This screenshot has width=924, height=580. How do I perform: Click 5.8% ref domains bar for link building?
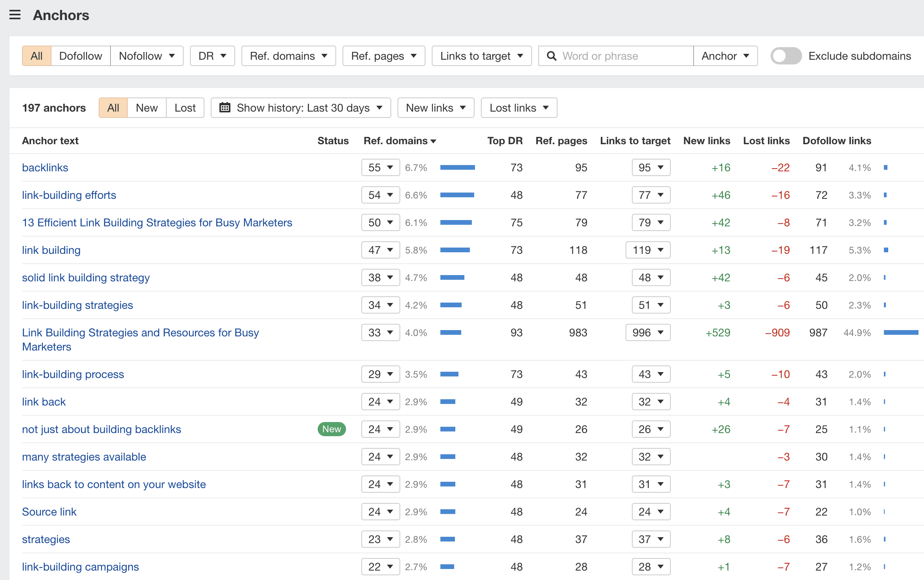[x=455, y=250]
